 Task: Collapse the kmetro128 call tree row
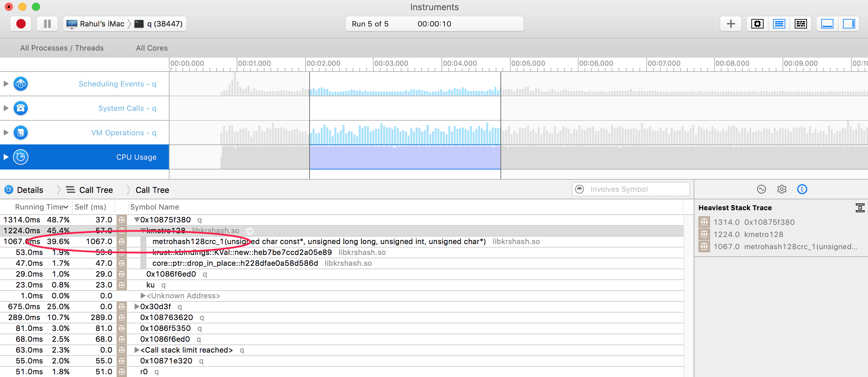point(143,231)
